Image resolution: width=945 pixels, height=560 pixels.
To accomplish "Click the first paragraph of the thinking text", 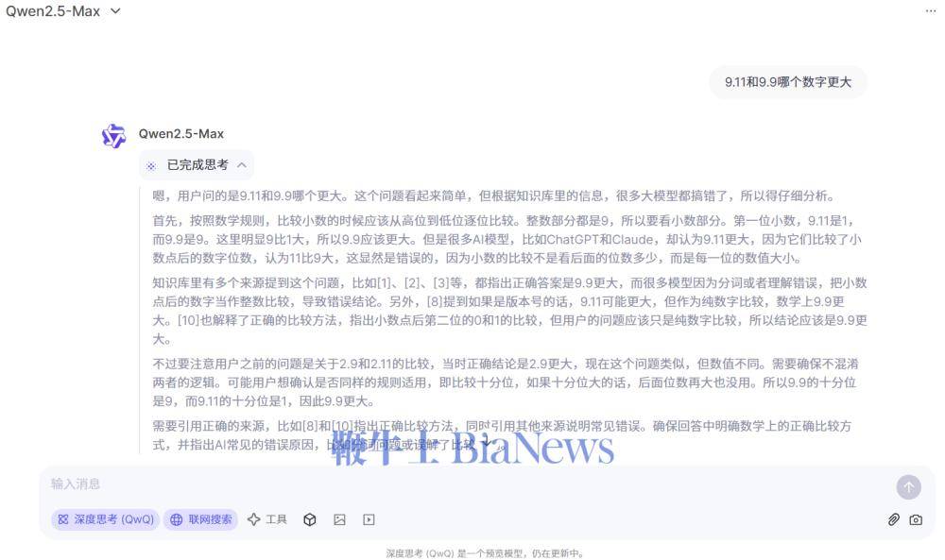I will [x=494, y=195].
